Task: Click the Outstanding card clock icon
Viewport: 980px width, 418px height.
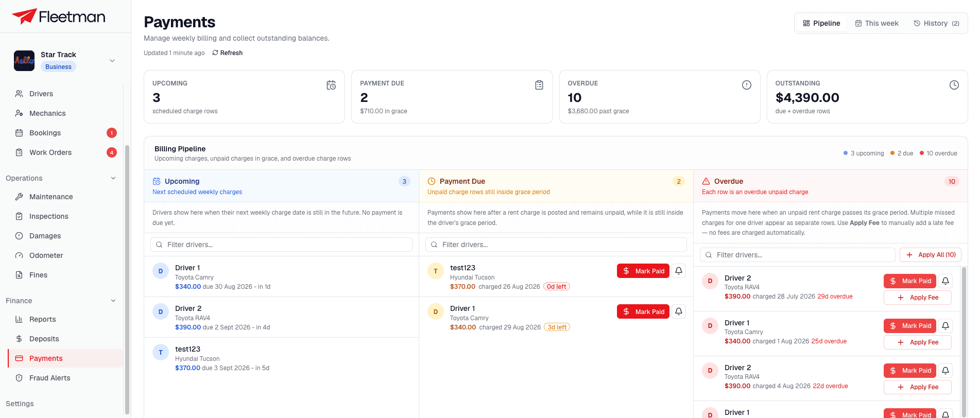Action: [x=954, y=85]
